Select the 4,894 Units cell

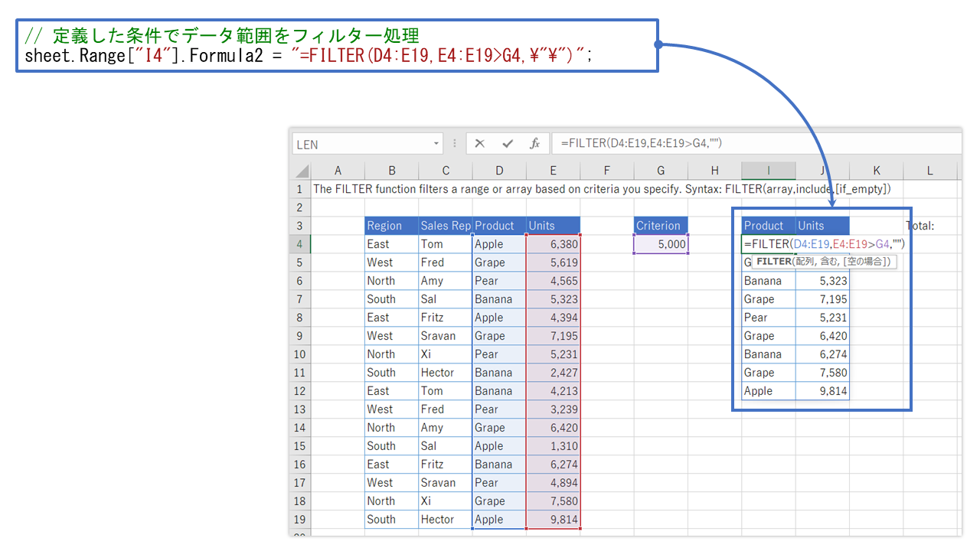[553, 483]
